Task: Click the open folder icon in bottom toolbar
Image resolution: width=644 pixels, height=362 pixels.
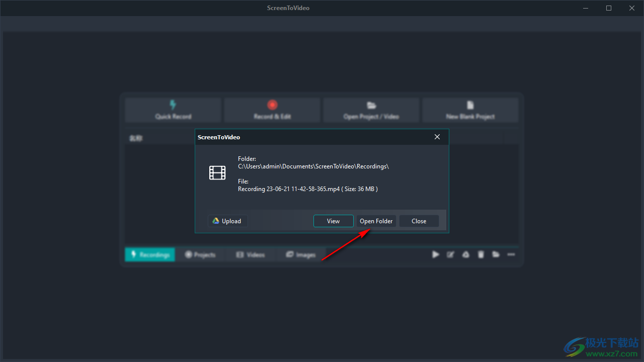Action: (x=496, y=255)
